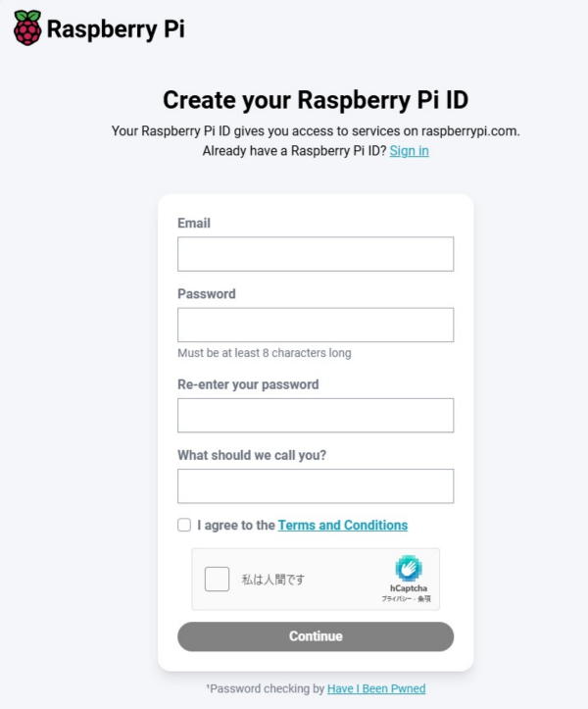Focus the What should we call you field
Screen dimensions: 588x709
[x=316, y=486]
